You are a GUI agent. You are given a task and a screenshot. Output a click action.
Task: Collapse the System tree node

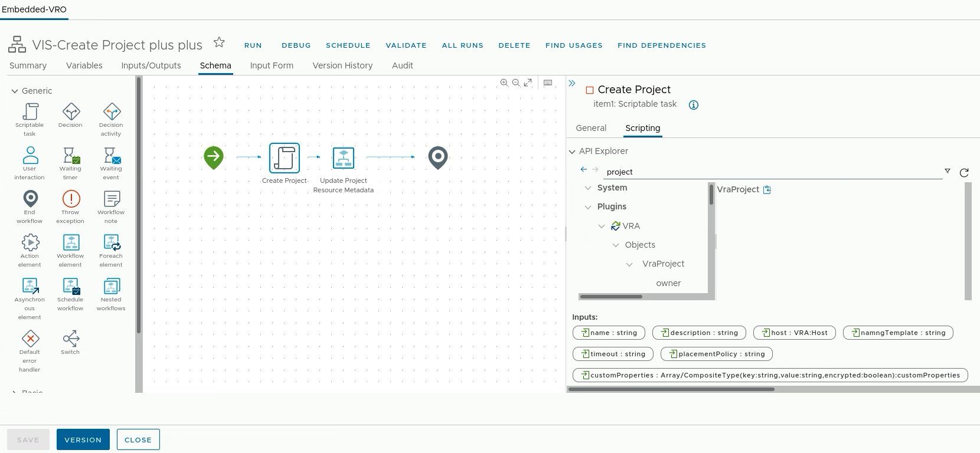[x=588, y=188]
